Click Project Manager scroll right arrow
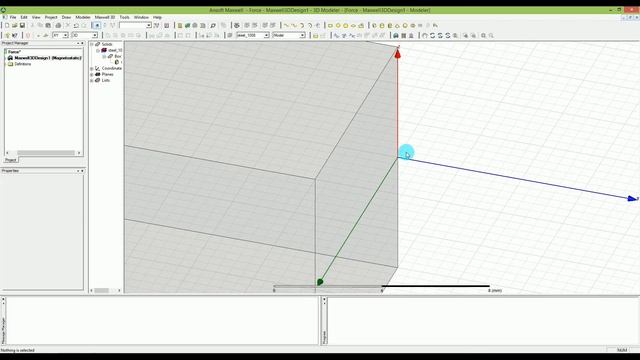 pos(79,153)
